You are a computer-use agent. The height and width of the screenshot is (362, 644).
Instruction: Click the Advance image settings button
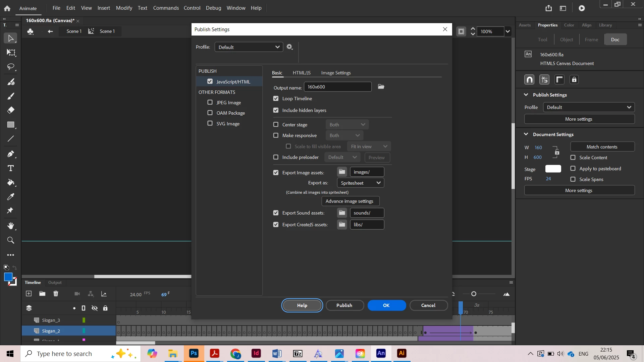[x=350, y=201]
